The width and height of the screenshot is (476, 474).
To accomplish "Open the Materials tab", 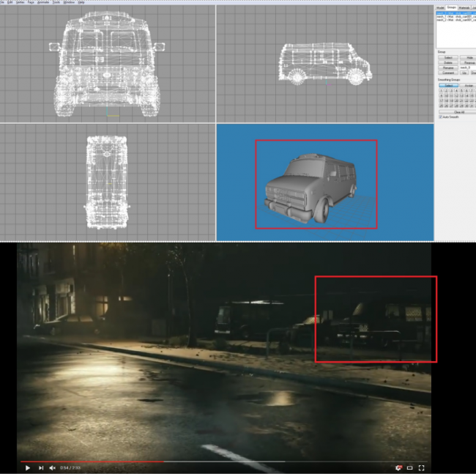I will pos(464,7).
